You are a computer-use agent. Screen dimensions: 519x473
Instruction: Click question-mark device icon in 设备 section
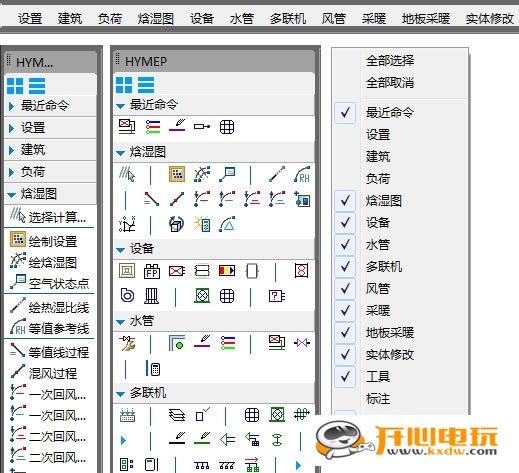coord(277,296)
